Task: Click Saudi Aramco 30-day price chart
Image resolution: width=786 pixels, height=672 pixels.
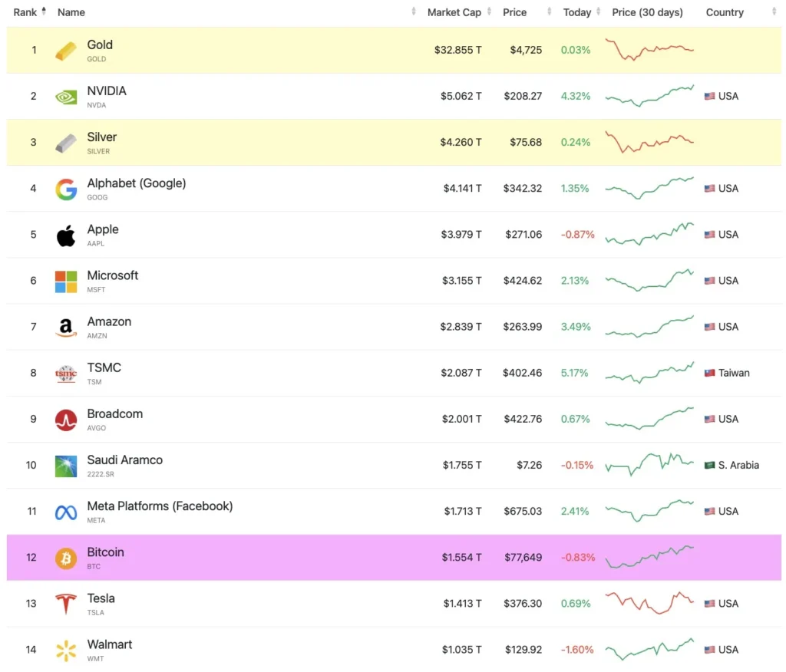Action: pos(649,465)
